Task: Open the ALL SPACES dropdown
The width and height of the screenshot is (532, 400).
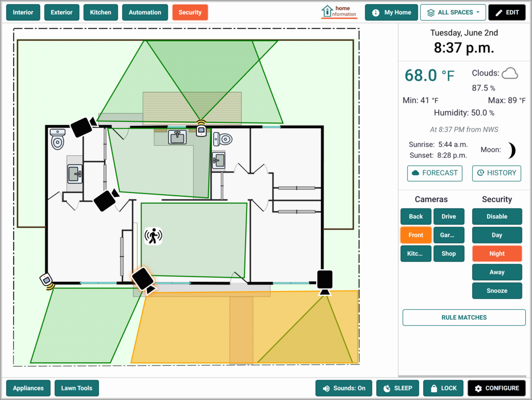Action: click(453, 12)
